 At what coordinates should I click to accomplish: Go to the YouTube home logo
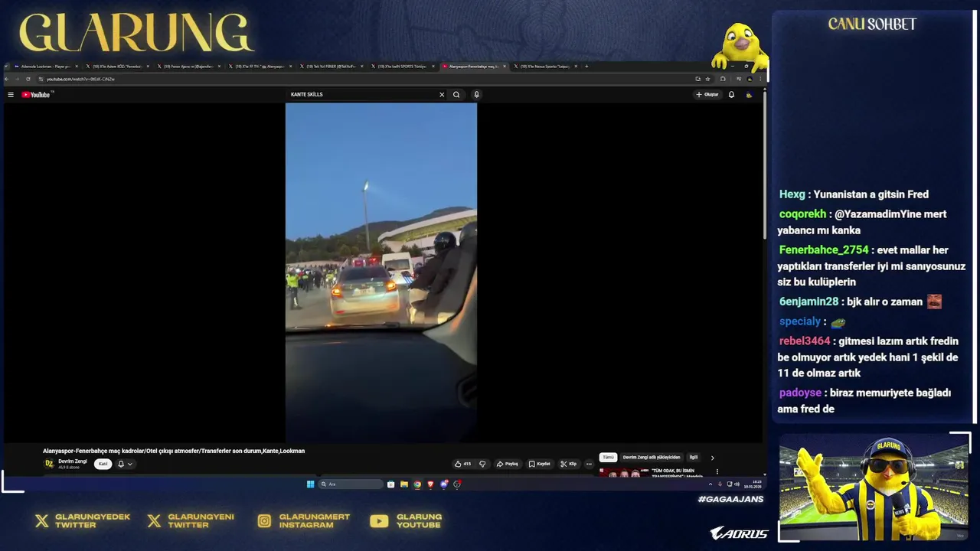36,95
